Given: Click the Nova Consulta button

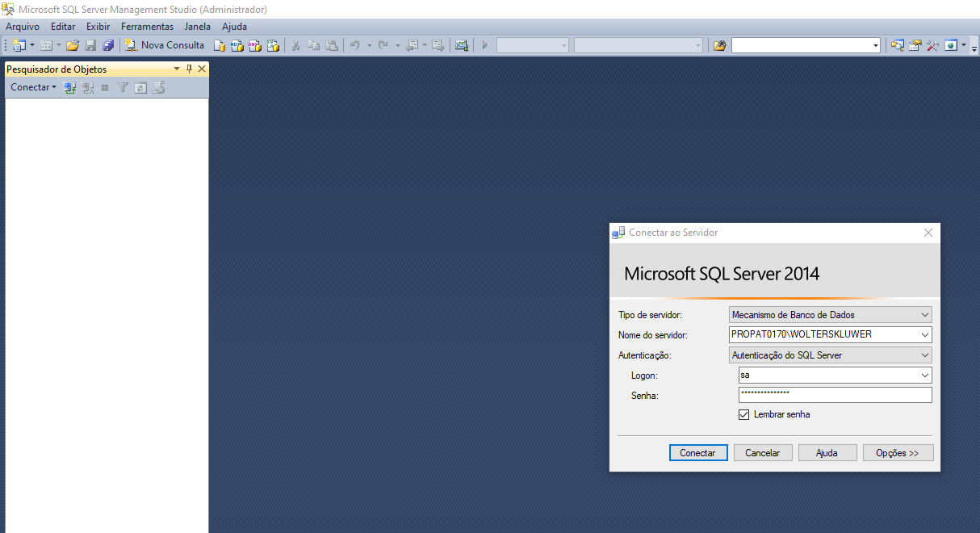Looking at the screenshot, I should [x=165, y=45].
